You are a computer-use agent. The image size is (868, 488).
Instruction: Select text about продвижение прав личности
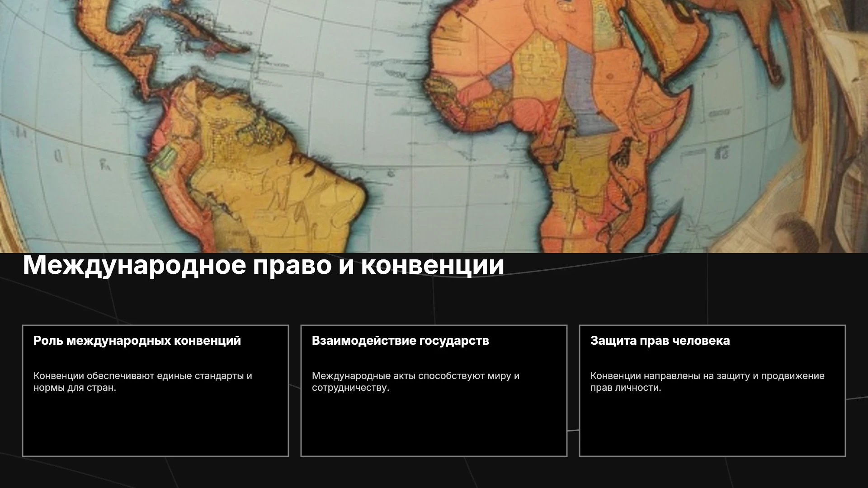point(708,382)
